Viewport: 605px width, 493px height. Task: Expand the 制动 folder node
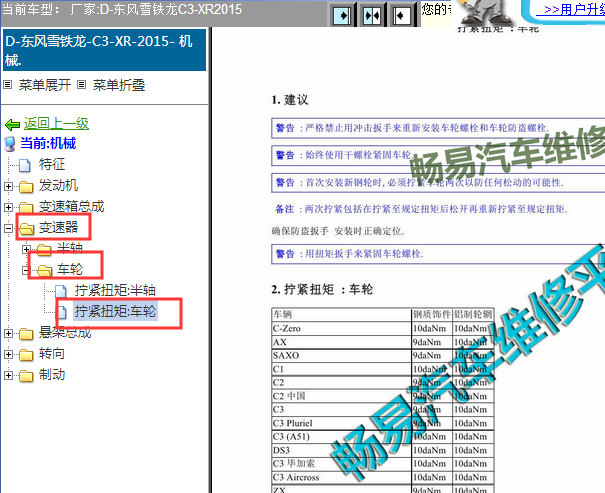point(8,375)
